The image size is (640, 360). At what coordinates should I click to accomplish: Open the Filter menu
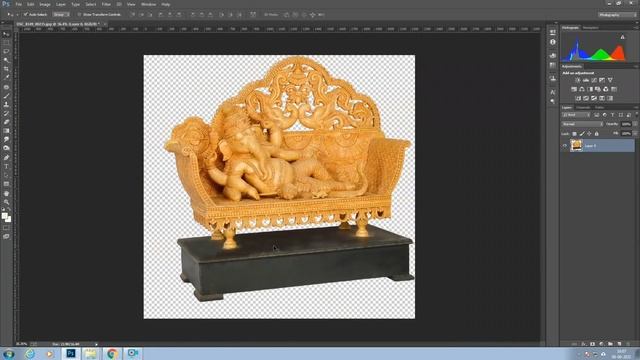(106, 4)
